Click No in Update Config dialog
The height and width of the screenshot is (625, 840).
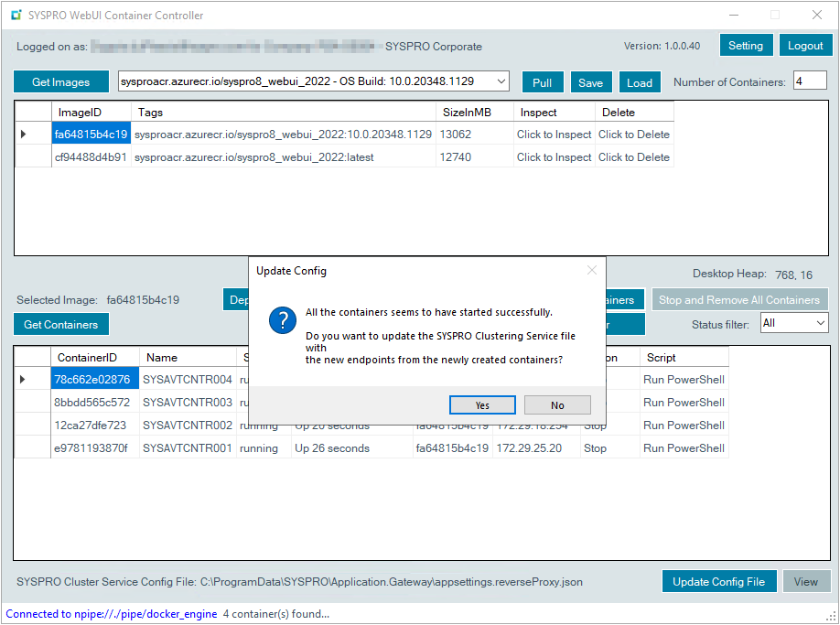[x=557, y=404]
